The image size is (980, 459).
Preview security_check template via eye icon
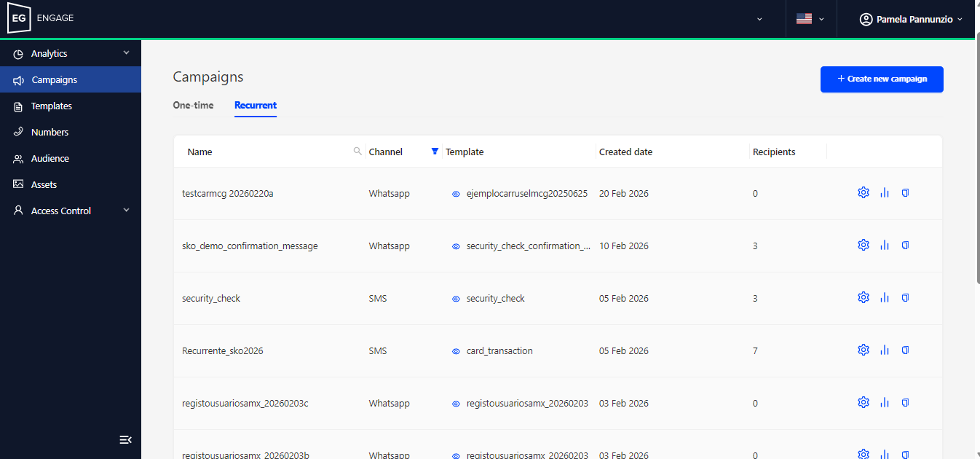coord(456,299)
